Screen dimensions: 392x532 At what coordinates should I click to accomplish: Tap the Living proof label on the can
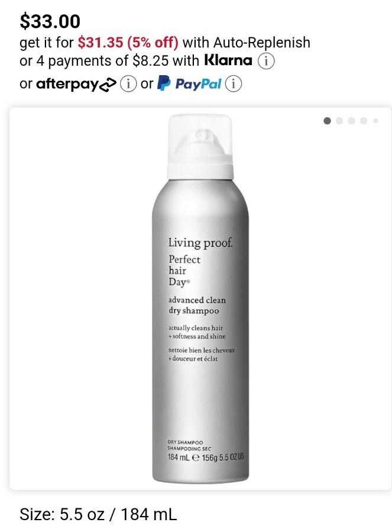[201, 243]
